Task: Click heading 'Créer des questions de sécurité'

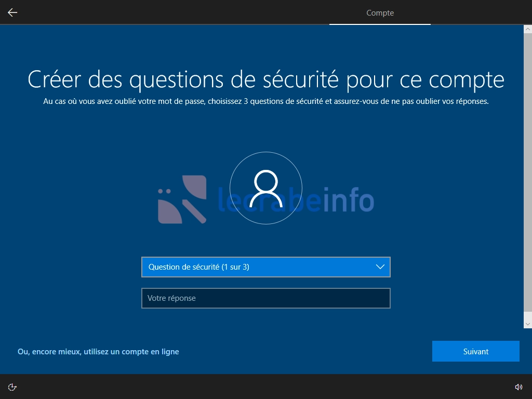Action: pos(183,79)
